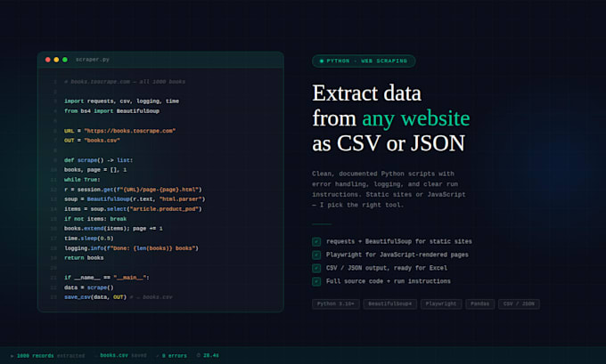
Task: Click the 'books.extend(items); page += 1' line
Action: (x=114, y=229)
